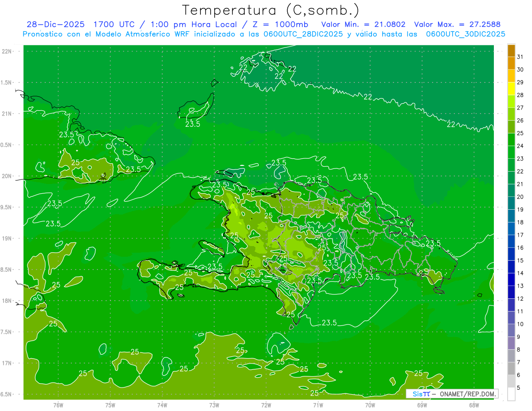Click the color bar label '23'
532x411 pixels.
[x=520, y=159]
